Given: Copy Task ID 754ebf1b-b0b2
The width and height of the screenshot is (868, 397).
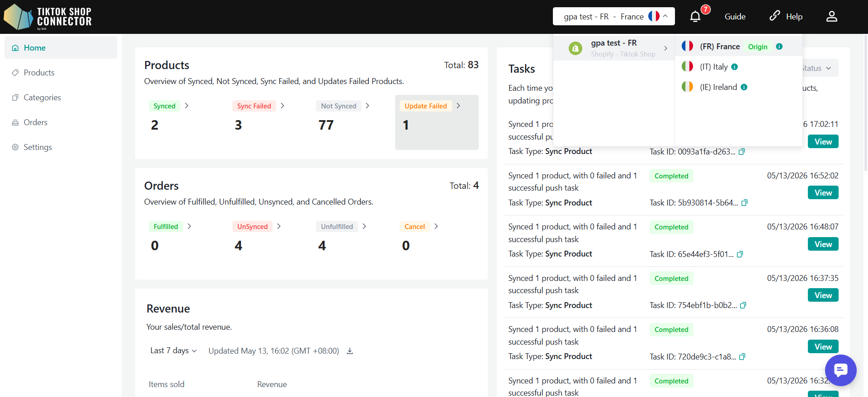Looking at the screenshot, I should (743, 305).
